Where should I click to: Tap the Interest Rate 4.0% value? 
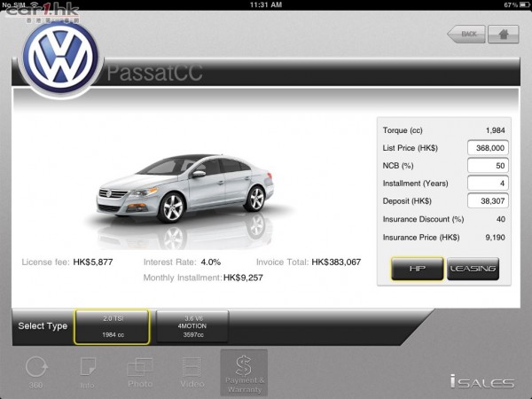[x=211, y=262]
